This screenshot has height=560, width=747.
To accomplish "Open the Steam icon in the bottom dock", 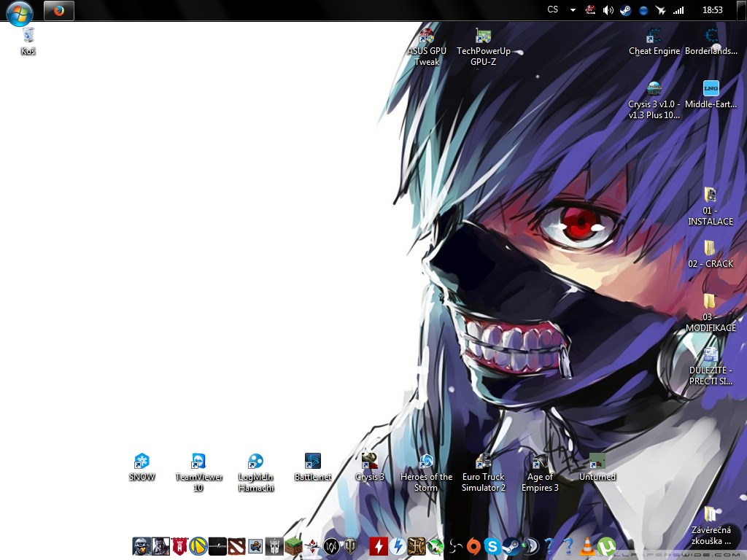I will click(511, 546).
